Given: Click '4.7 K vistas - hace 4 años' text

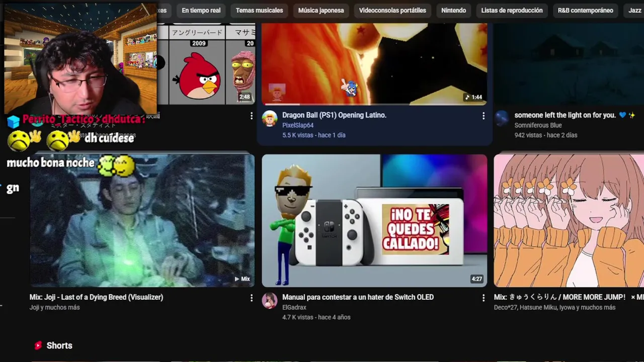Looking at the screenshot, I should [x=316, y=317].
